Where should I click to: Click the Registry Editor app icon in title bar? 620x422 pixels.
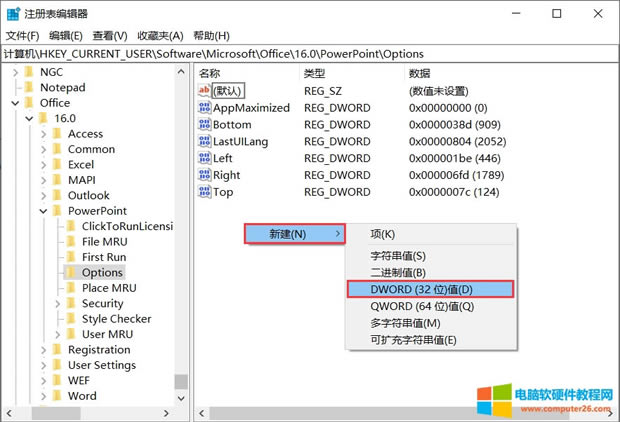tap(11, 13)
